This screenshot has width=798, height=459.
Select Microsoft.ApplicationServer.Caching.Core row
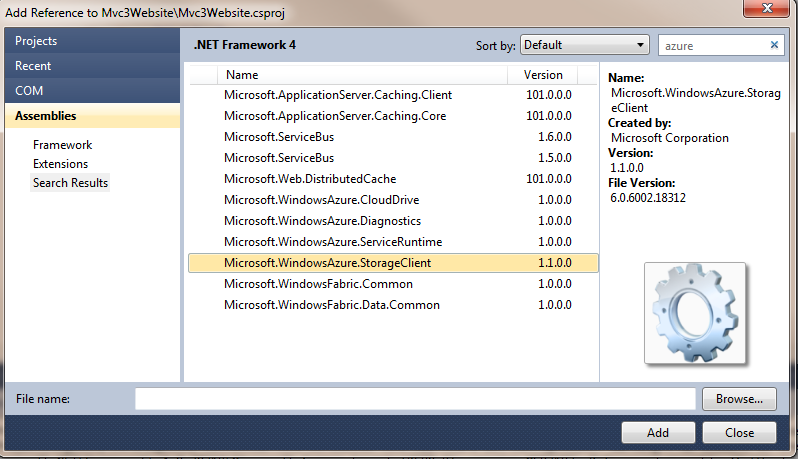[393, 116]
